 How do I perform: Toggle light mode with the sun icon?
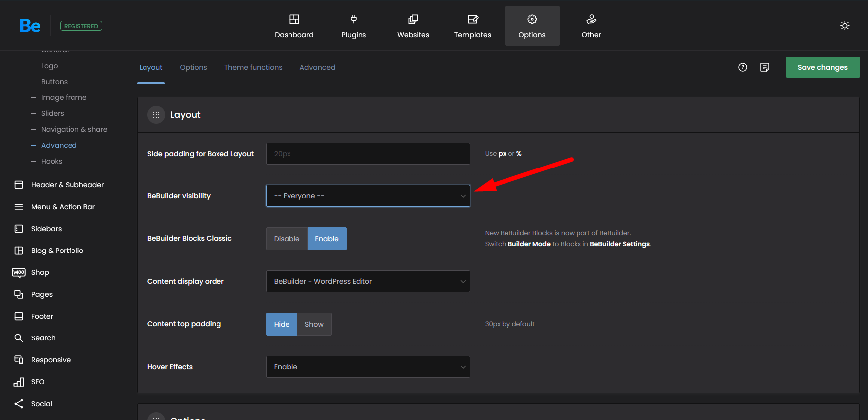click(x=845, y=26)
